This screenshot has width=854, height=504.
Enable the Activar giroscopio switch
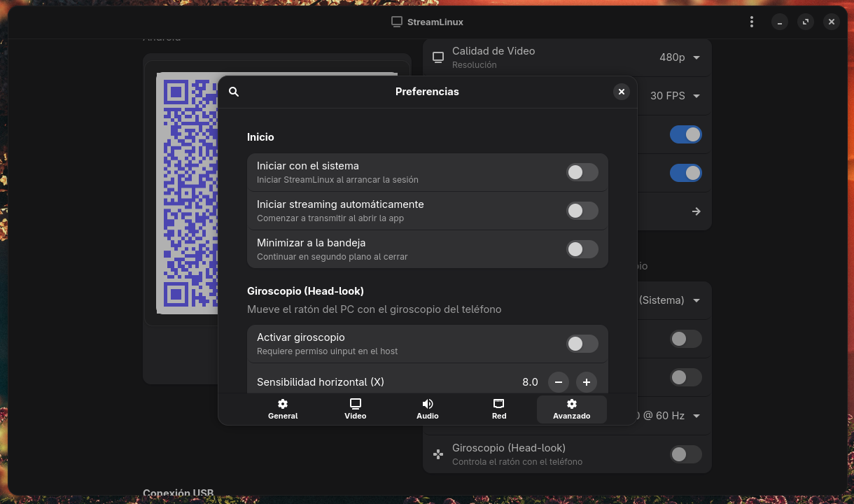click(582, 344)
